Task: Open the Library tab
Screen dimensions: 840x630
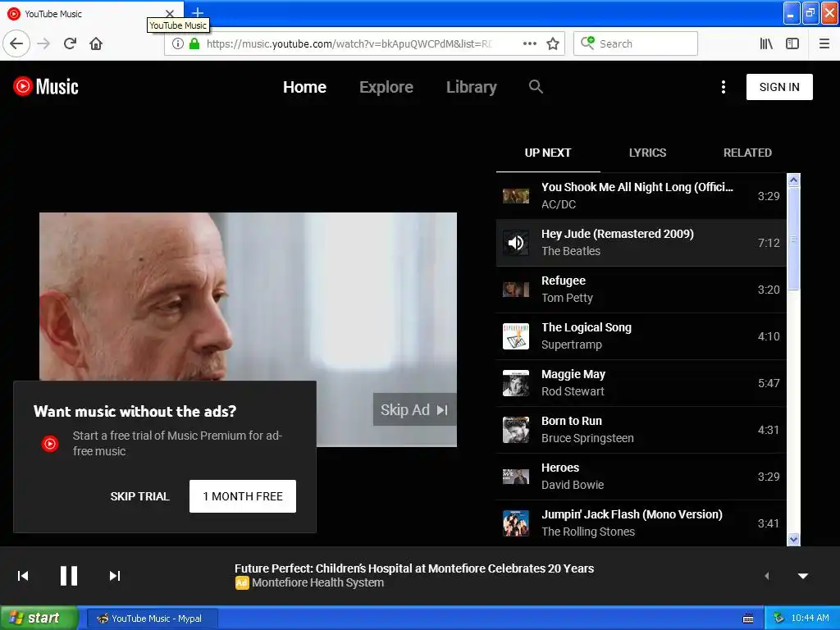Action: (472, 87)
